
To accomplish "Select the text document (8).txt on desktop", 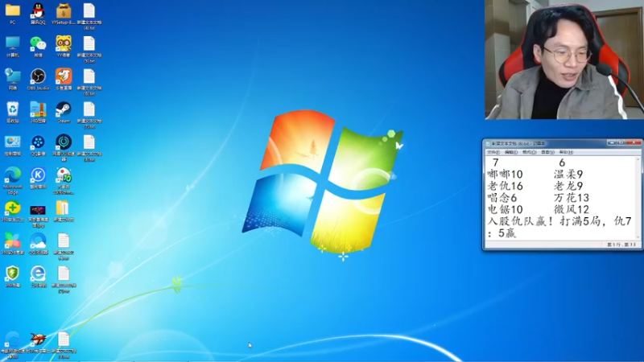I will point(89,148).
